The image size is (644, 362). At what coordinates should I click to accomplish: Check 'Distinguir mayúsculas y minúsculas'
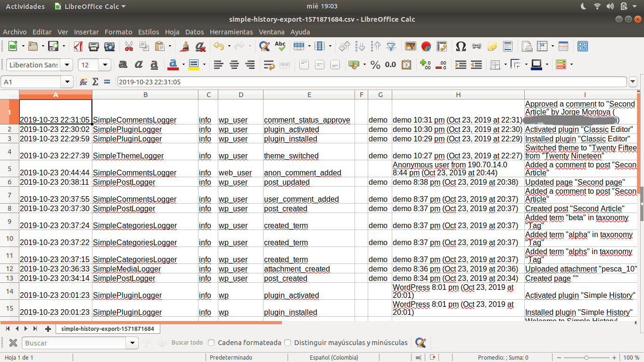[288, 343]
